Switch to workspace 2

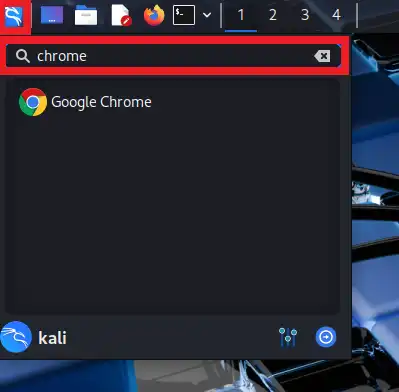point(273,15)
